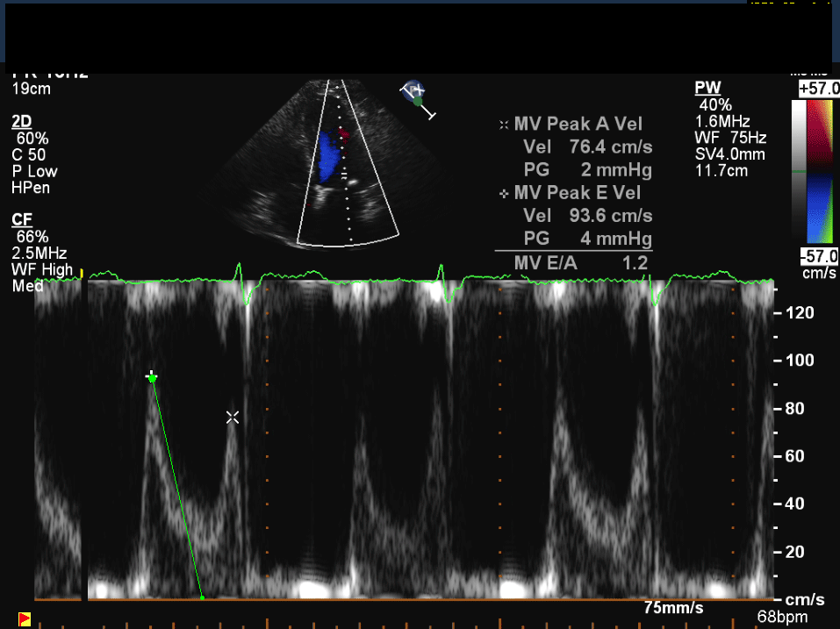Click the +57.0 upper color scale limit

point(818,89)
